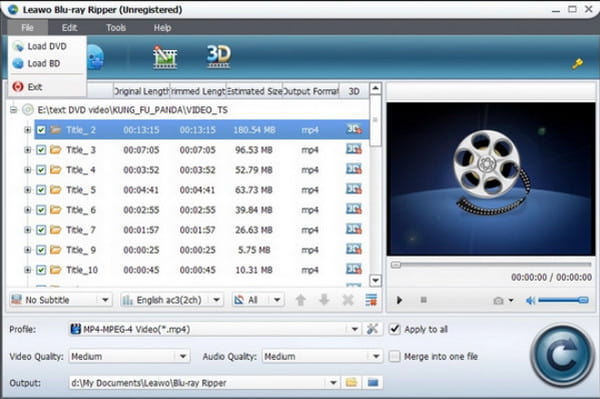Open the snapshot options dropdown arrow
Viewport: 600px width, 399px height.
point(511,301)
